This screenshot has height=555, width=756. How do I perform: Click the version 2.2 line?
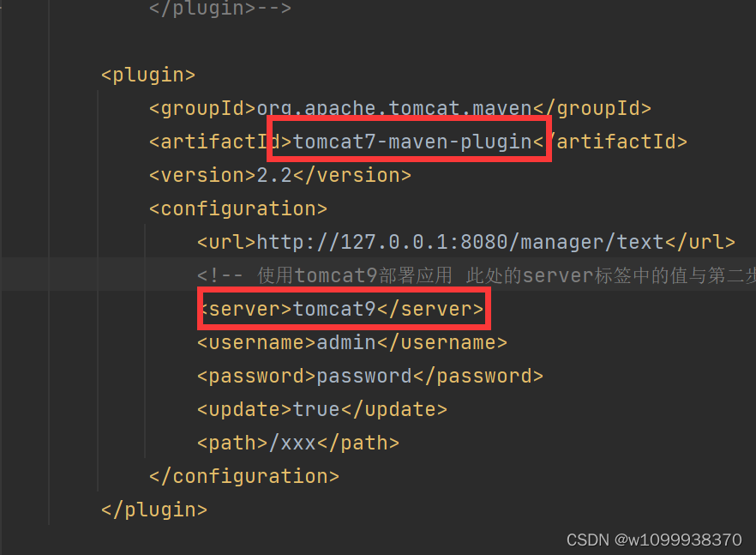click(x=280, y=175)
